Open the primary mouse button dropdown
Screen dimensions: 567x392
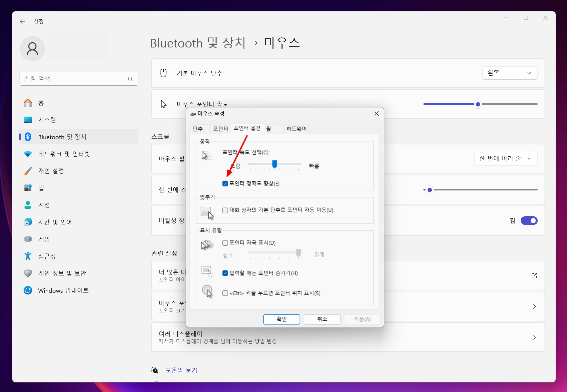click(x=510, y=73)
